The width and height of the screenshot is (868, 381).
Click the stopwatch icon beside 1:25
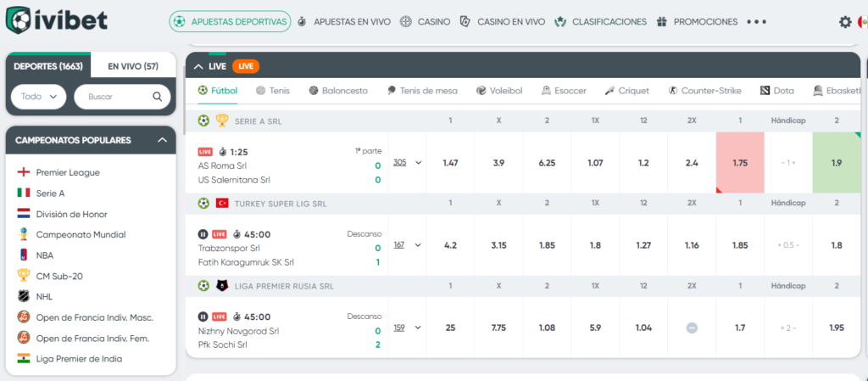tap(223, 151)
